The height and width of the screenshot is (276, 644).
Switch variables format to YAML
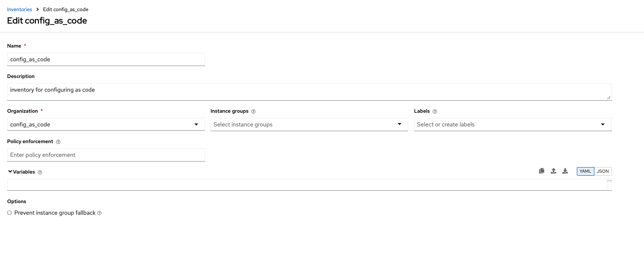585,171
